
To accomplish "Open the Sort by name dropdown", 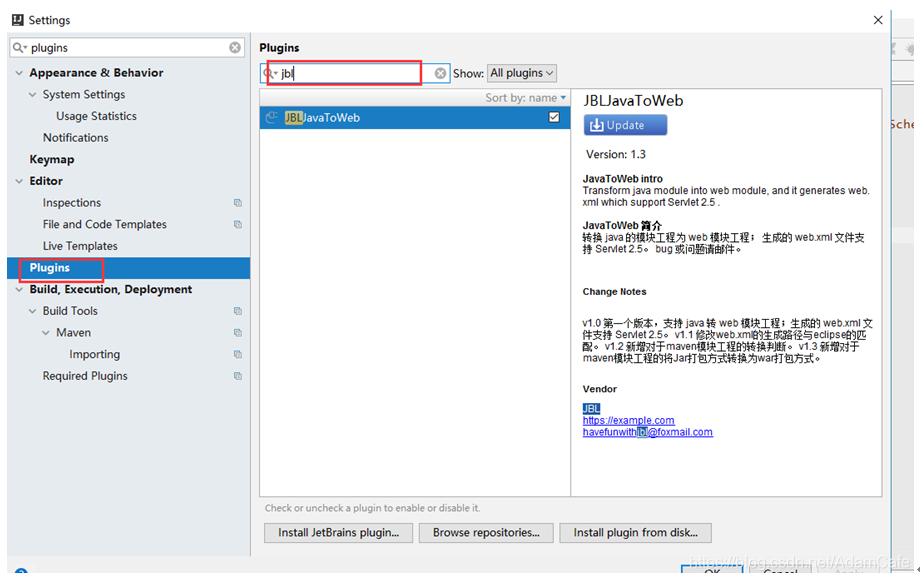I will click(x=526, y=97).
